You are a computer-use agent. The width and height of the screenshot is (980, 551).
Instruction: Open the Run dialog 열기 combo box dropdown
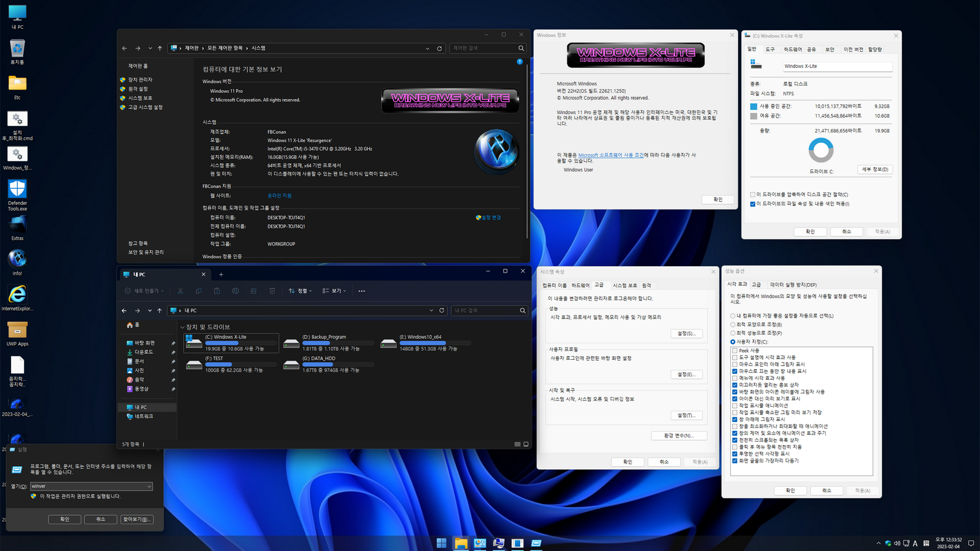coord(149,486)
